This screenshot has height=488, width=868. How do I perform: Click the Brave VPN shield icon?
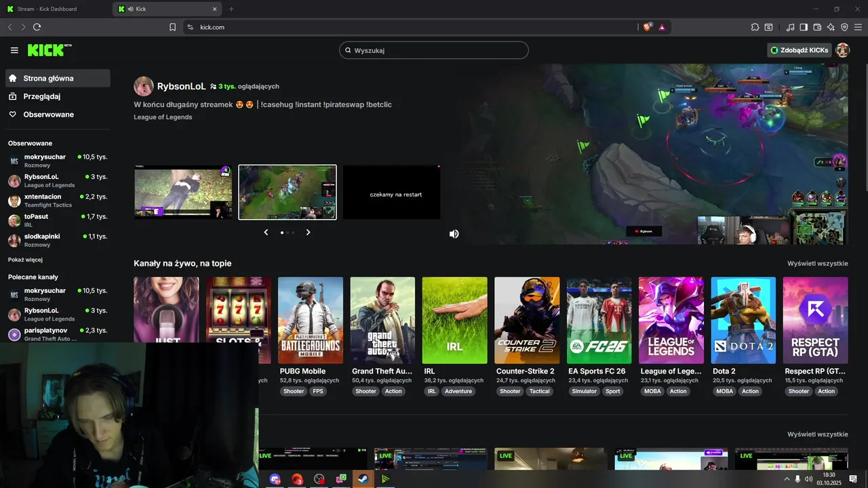coord(844,27)
